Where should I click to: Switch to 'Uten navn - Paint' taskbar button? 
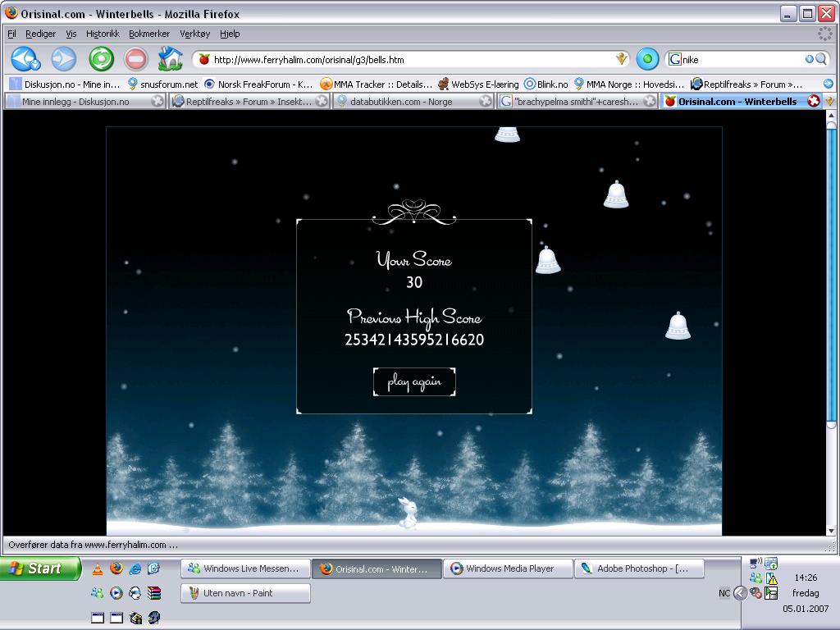pyautogui.click(x=245, y=593)
